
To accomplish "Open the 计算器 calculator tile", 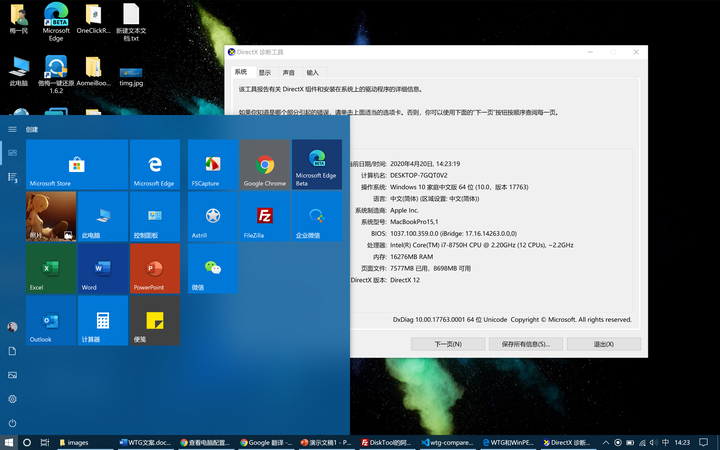I will tap(103, 320).
